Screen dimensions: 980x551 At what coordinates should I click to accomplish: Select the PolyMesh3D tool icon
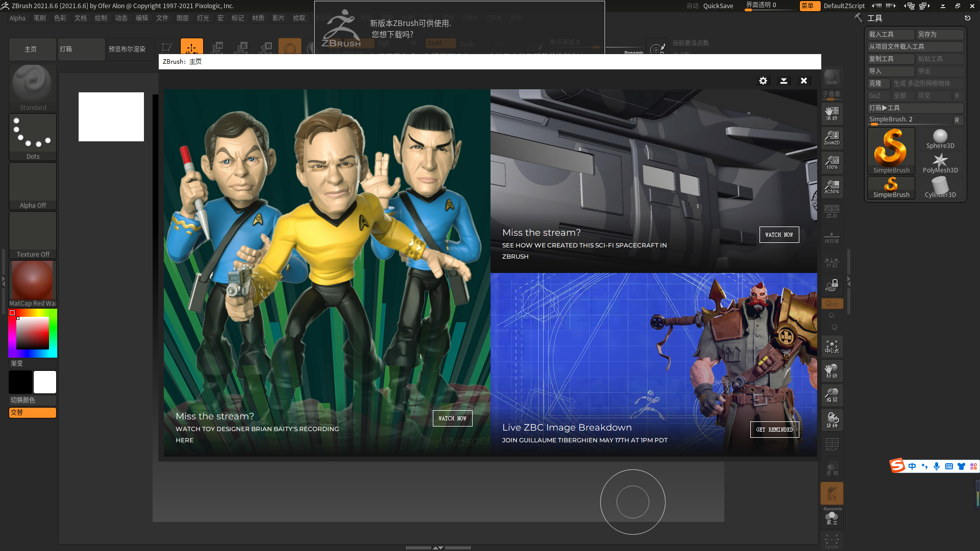(x=941, y=162)
